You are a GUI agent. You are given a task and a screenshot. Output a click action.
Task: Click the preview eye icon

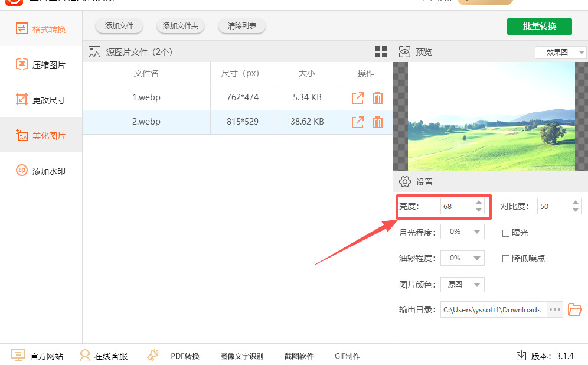pyautogui.click(x=404, y=52)
